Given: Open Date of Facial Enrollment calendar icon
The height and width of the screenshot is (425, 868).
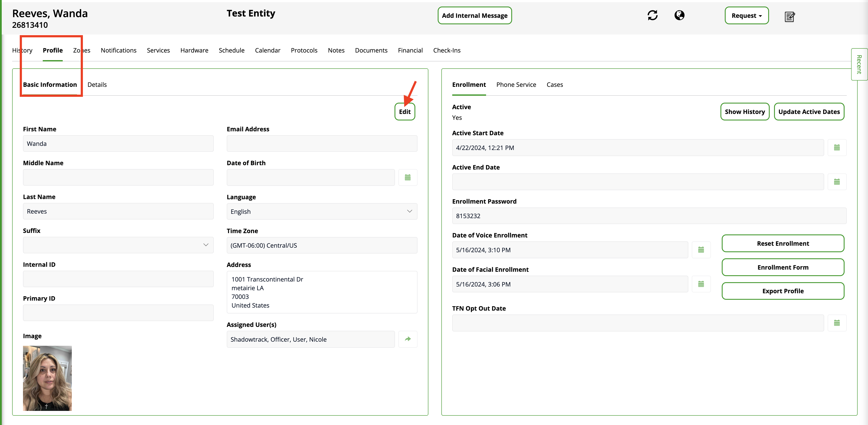Looking at the screenshot, I should coord(701,284).
